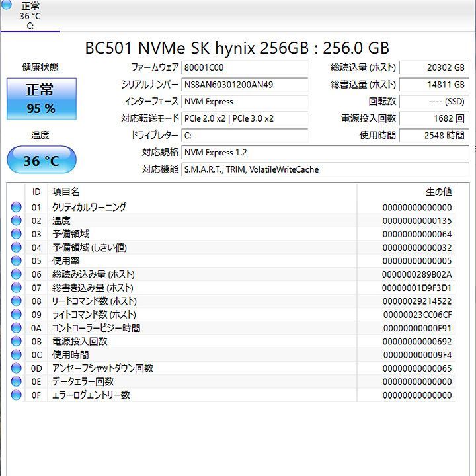Click status orb for 総読み込み量 (ホスト) row

click(x=16, y=274)
